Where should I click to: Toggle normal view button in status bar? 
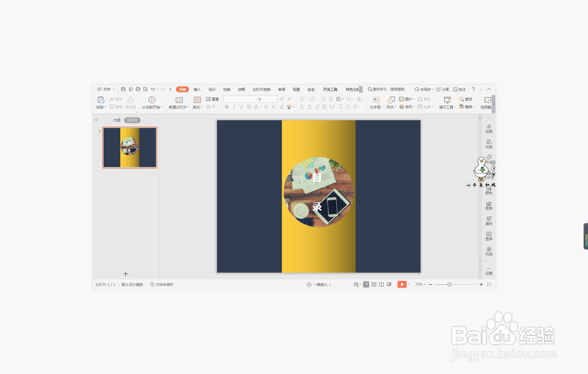366,284
